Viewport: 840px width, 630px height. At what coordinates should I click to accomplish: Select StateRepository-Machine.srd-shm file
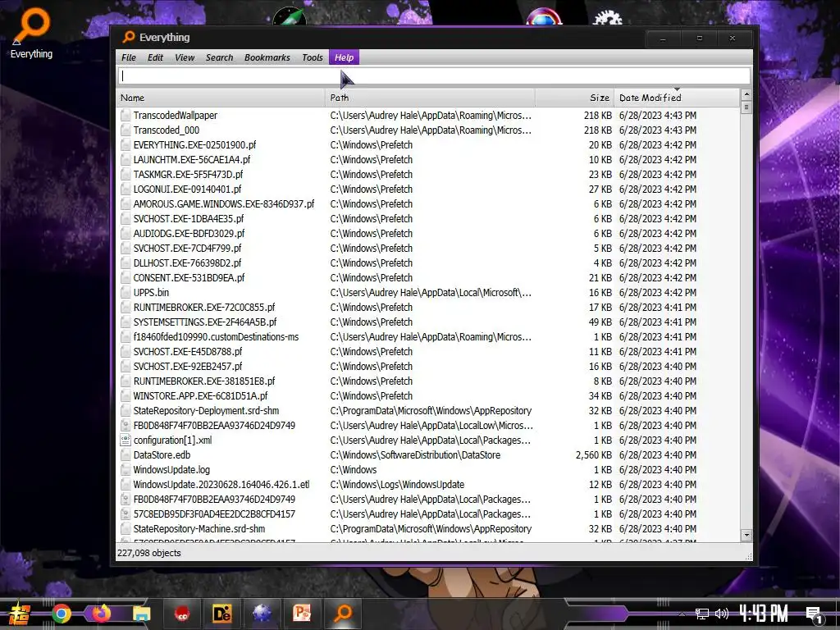(x=199, y=529)
